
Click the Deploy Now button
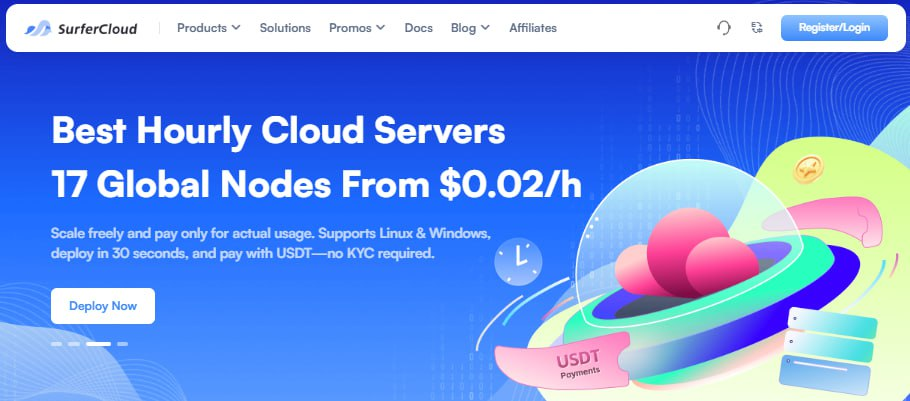pyautogui.click(x=103, y=306)
